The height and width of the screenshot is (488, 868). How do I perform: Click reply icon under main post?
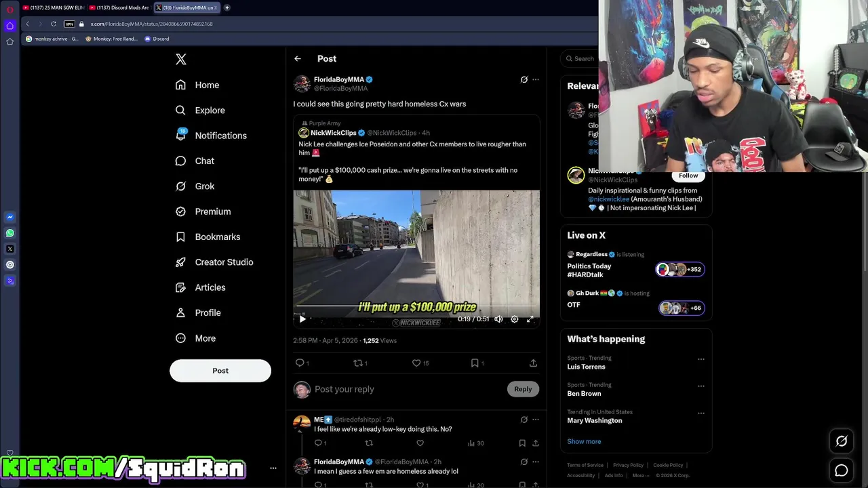[300, 363]
